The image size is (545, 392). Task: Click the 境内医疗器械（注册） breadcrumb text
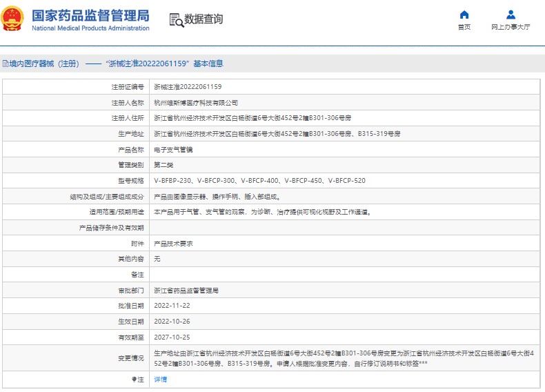(x=44, y=63)
